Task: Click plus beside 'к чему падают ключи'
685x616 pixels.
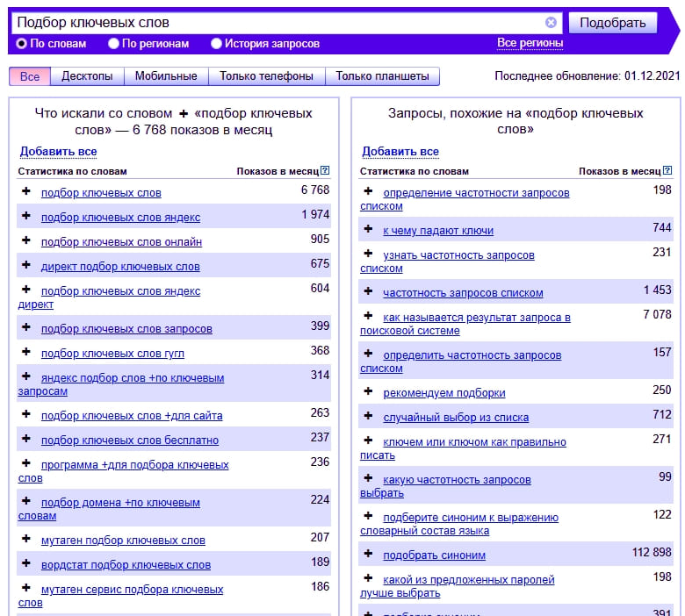Action: (x=368, y=229)
